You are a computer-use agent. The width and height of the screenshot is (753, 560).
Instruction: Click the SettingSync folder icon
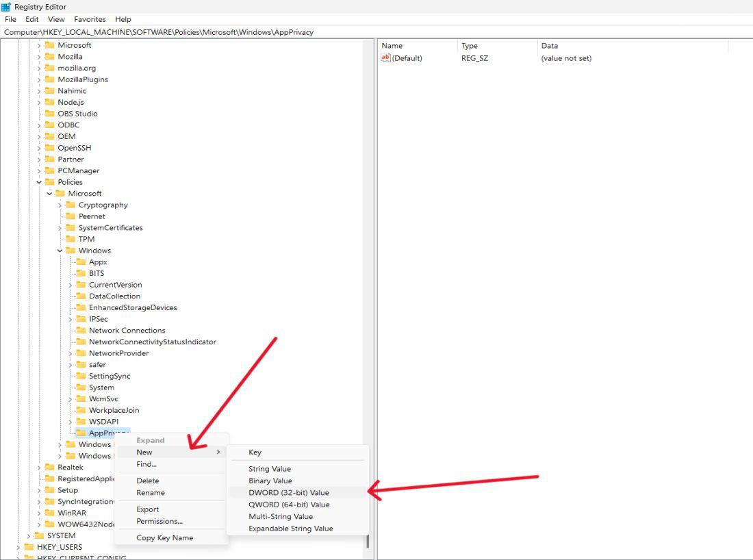(x=81, y=376)
